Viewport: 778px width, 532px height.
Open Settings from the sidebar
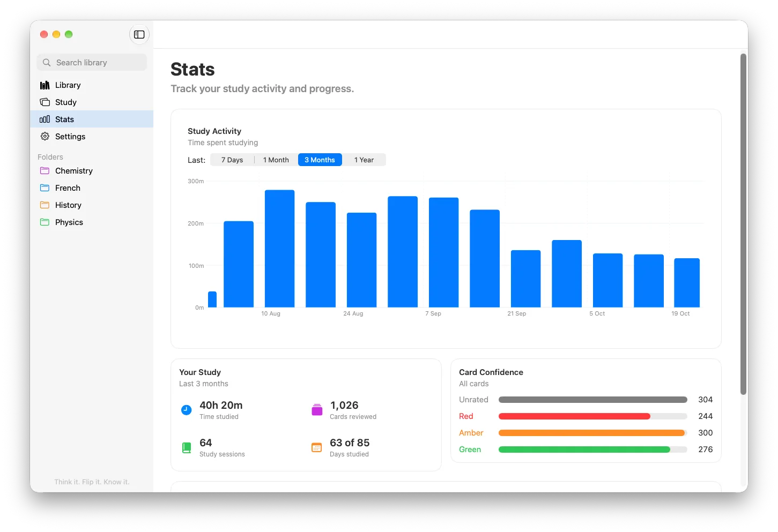coord(92,137)
